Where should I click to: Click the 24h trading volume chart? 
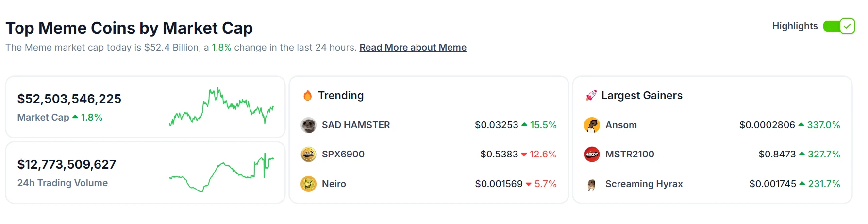tap(221, 172)
